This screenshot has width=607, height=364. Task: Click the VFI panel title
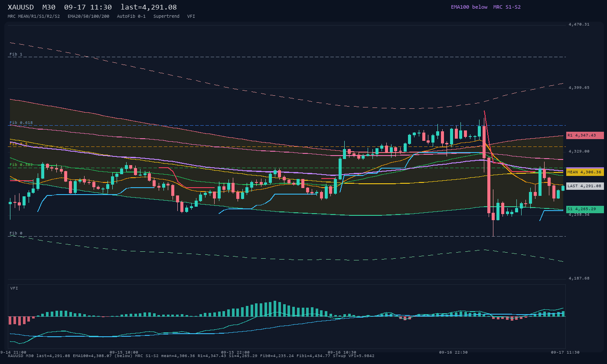coord(14,288)
